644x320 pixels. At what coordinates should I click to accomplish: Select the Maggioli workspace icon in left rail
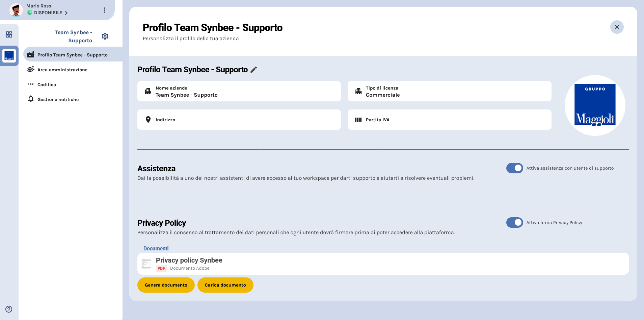click(9, 56)
